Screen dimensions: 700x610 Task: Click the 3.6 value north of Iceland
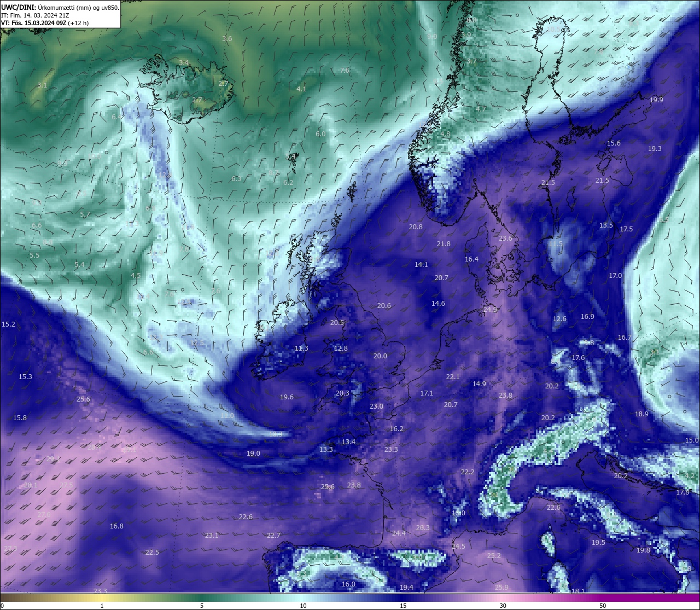[x=227, y=39]
